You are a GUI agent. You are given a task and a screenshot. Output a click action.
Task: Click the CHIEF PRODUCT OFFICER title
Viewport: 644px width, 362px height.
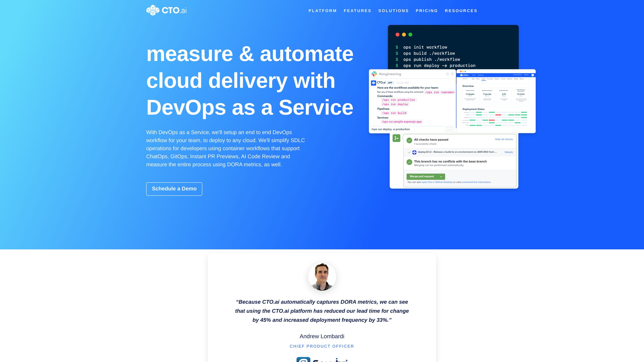pyautogui.click(x=322, y=346)
